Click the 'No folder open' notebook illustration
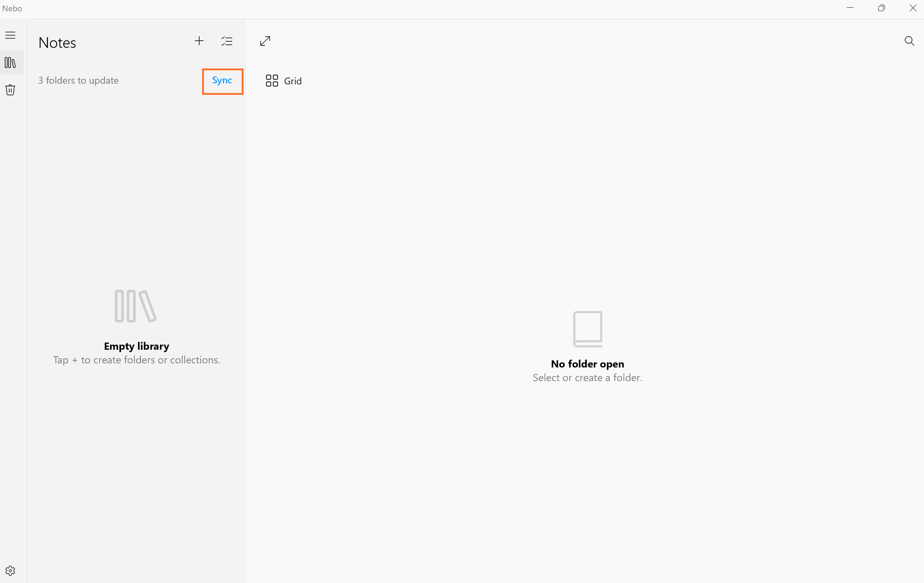Image resolution: width=924 pixels, height=583 pixels. pos(587,329)
